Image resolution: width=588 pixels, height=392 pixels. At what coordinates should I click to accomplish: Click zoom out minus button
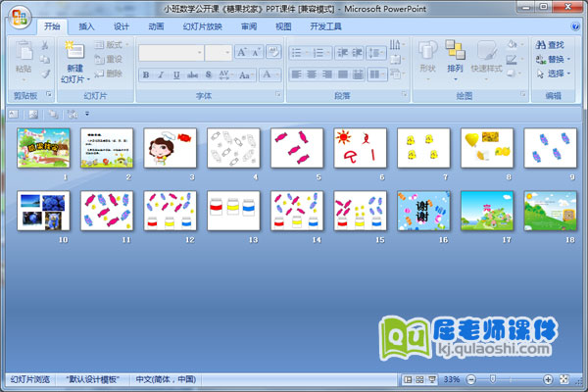471,380
